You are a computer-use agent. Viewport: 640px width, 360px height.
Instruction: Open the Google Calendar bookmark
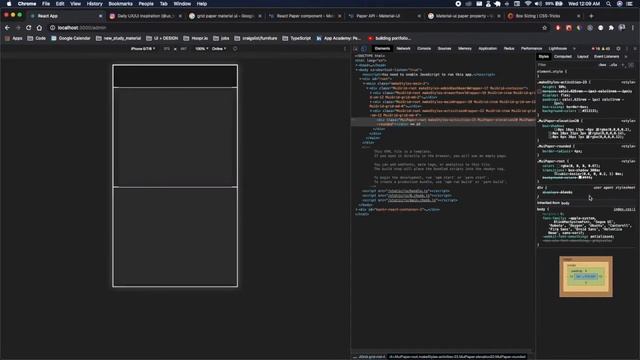71,38
